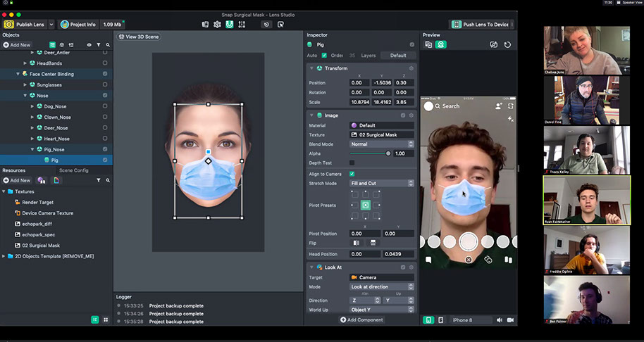Open the Project Info panel

pyautogui.click(x=78, y=24)
